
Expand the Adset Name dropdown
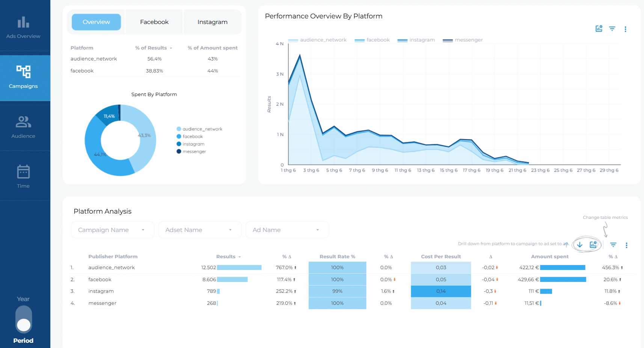coord(200,230)
